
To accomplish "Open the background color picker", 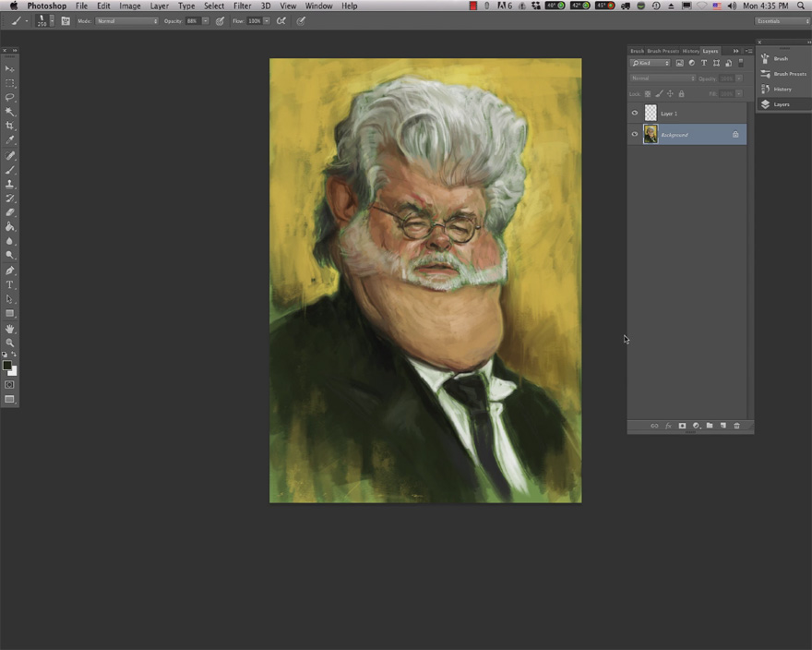I will 14,372.
